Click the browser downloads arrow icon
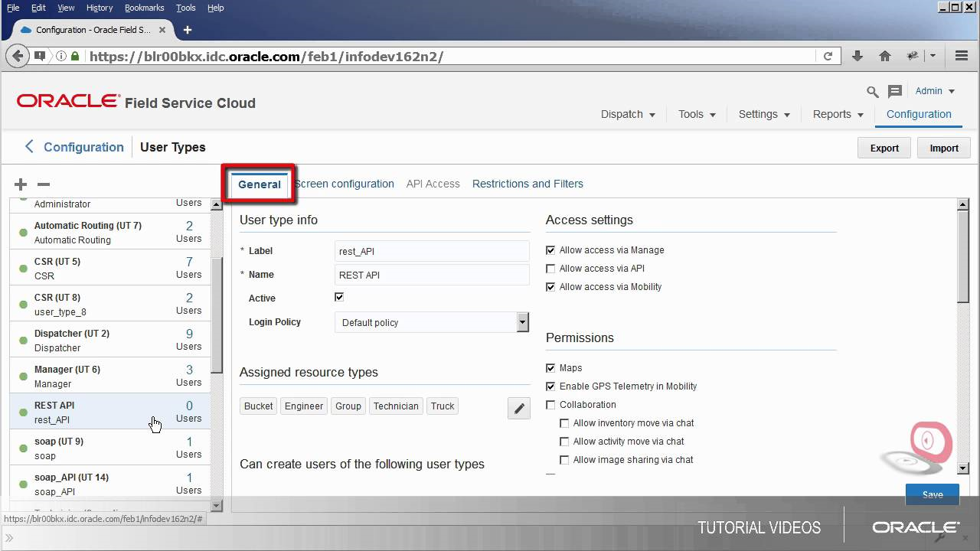Viewport: 980px width, 551px height. click(857, 56)
